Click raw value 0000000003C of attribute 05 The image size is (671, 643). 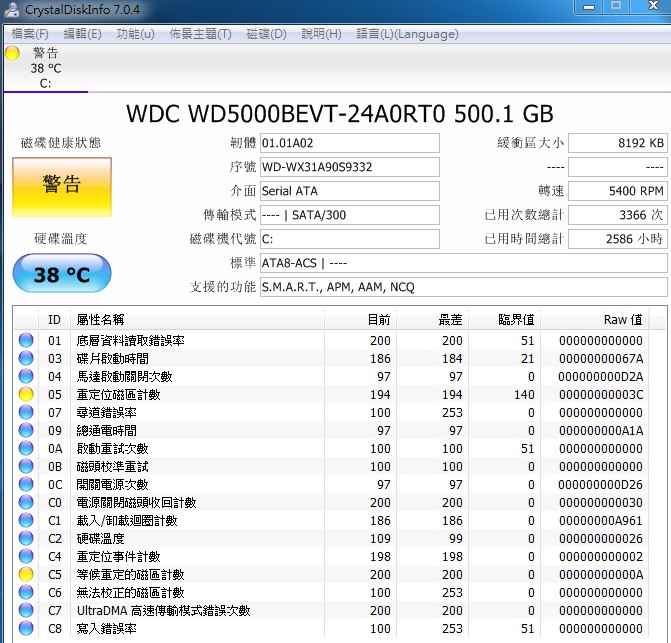pyautogui.click(x=601, y=394)
